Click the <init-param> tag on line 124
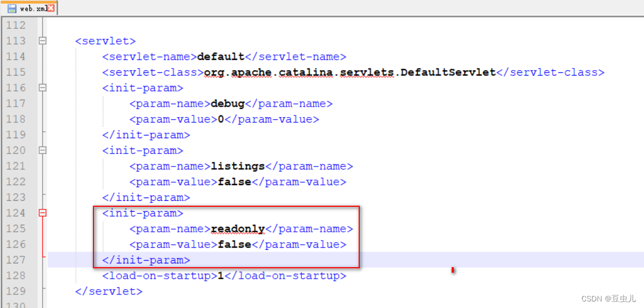The image size is (644, 308). (x=142, y=213)
